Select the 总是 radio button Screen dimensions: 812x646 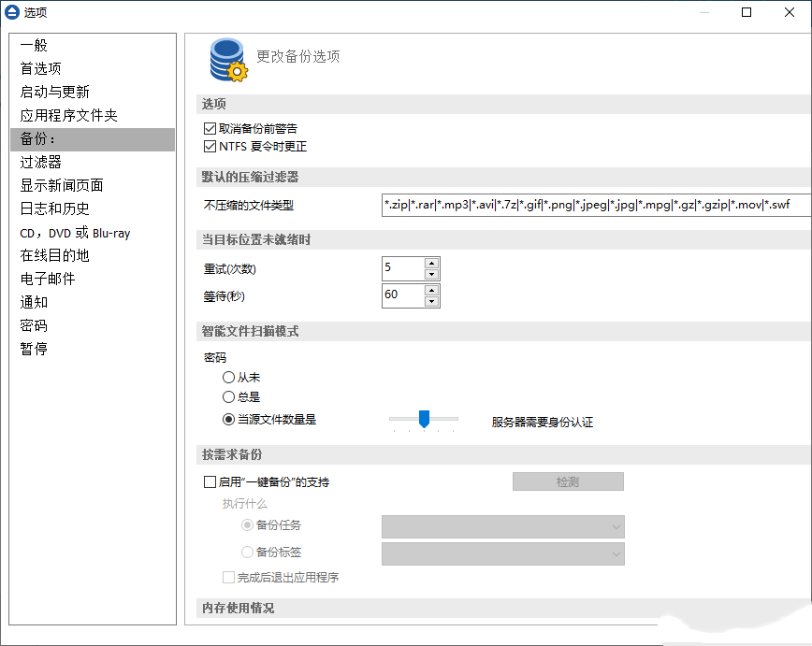click(x=229, y=395)
